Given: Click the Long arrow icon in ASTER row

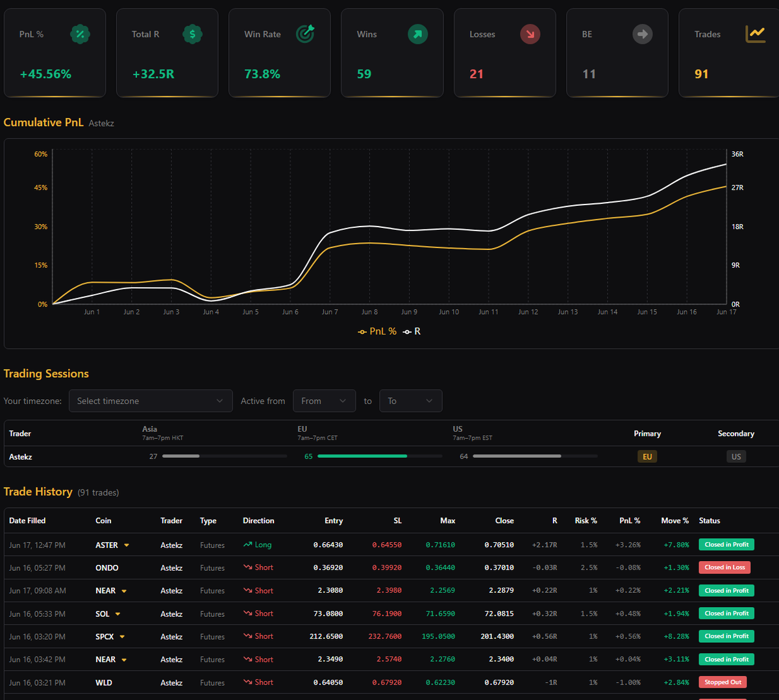Looking at the screenshot, I should point(247,545).
